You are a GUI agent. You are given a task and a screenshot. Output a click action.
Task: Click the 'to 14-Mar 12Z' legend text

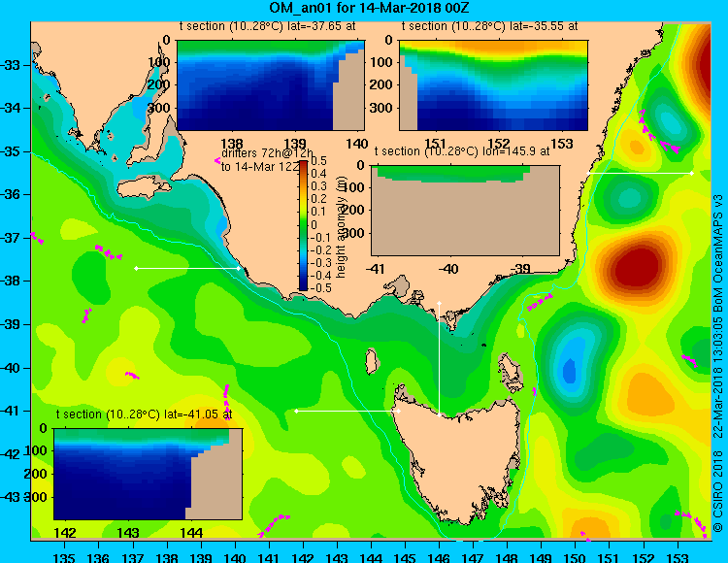pos(260,167)
